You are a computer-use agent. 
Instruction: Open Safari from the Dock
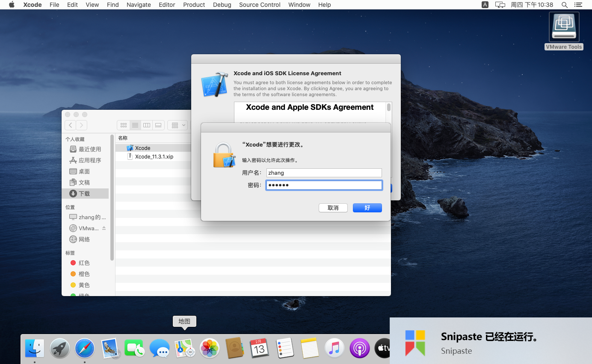click(x=84, y=348)
